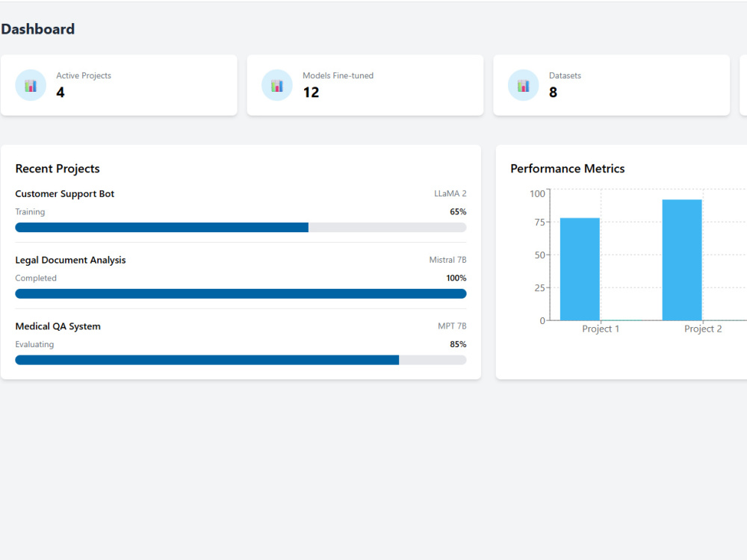Select the Customer Support Bot project
Viewport: 747px width, 560px height.
click(65, 194)
